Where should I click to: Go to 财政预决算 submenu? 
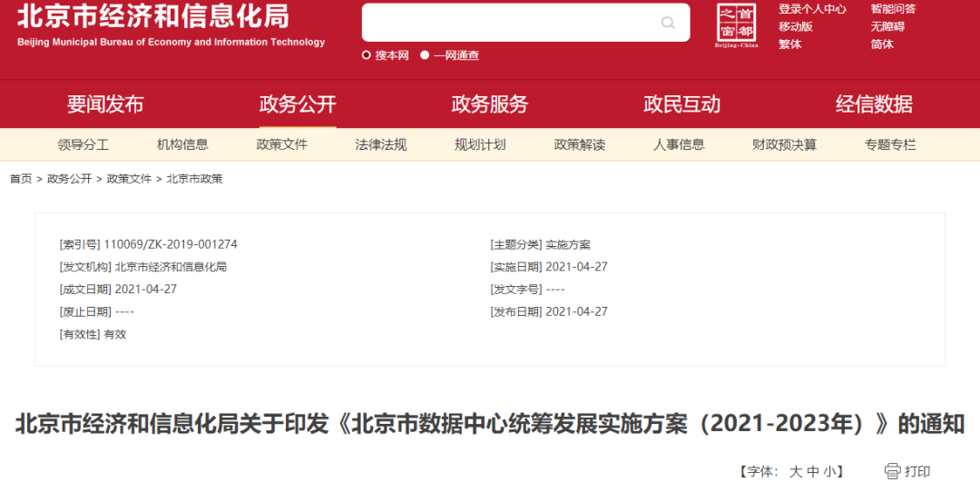784,145
